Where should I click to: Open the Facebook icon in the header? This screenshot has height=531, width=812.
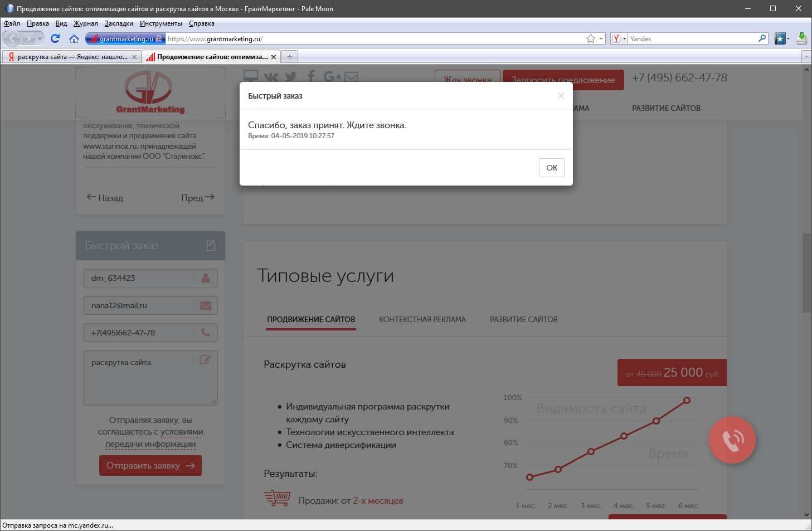(311, 76)
